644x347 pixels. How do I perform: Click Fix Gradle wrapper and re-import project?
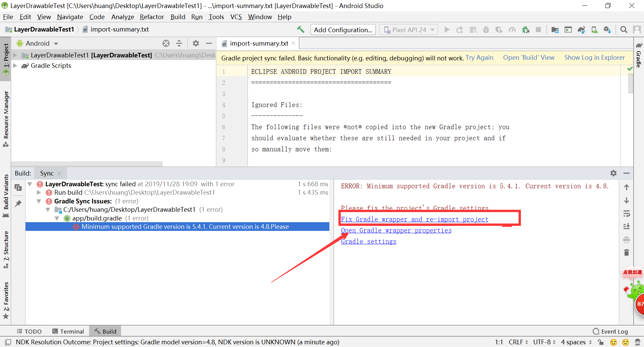[x=415, y=219]
